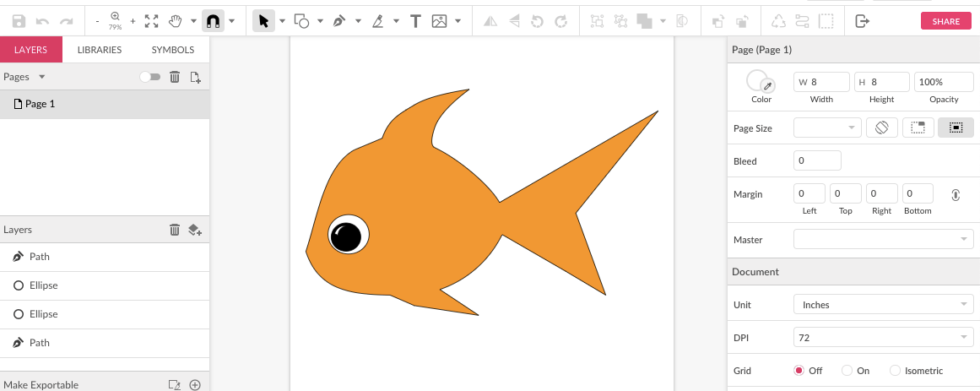The width and height of the screenshot is (980, 391).
Task: Click the Share button
Action: 945,22
